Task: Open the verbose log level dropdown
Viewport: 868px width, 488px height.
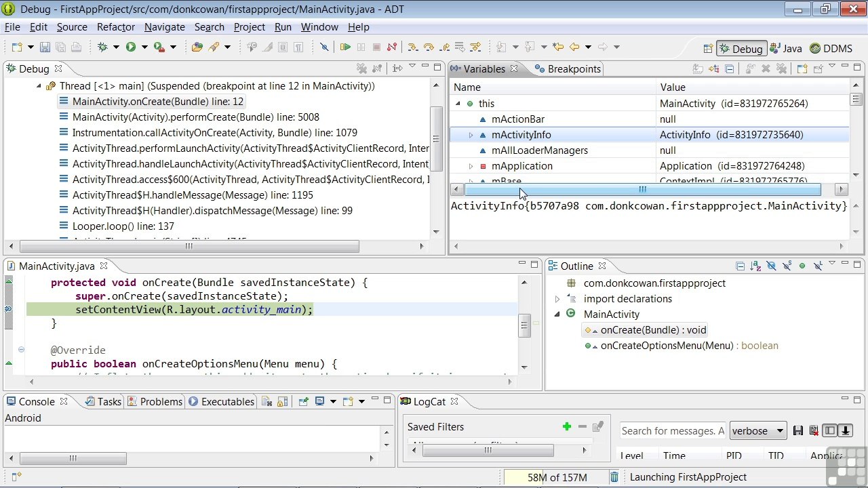Action: [x=757, y=430]
